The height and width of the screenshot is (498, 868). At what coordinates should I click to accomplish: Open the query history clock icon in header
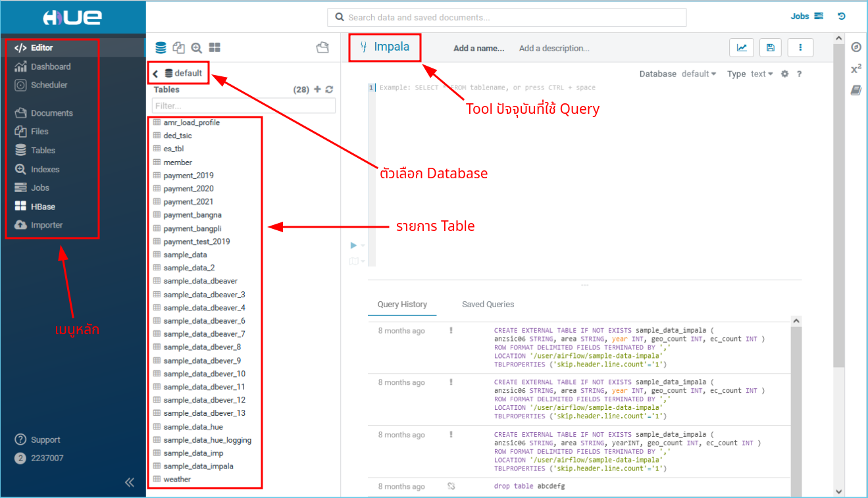click(841, 16)
